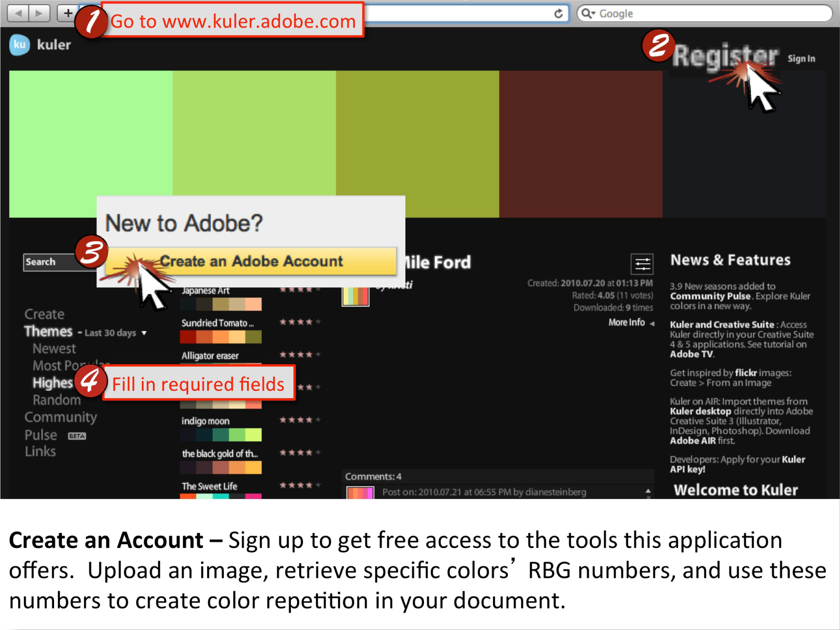Select Random themes

tap(56, 400)
